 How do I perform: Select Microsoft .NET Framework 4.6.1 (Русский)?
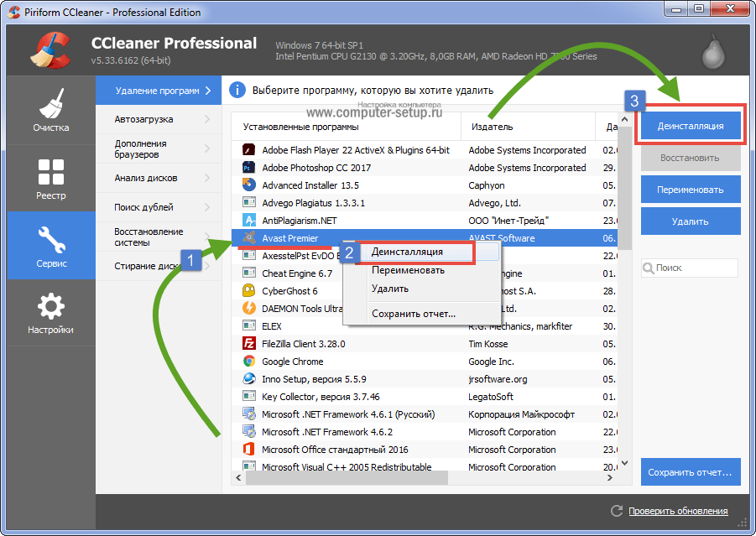click(x=348, y=414)
